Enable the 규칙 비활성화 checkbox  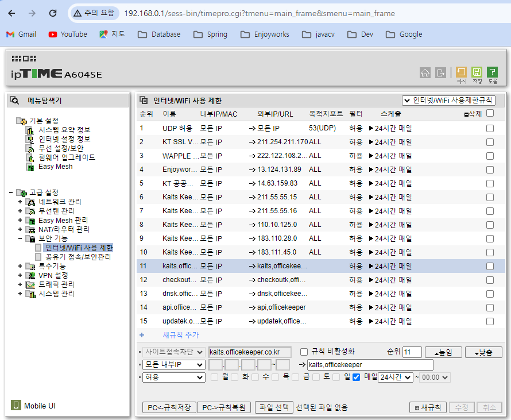304,352
